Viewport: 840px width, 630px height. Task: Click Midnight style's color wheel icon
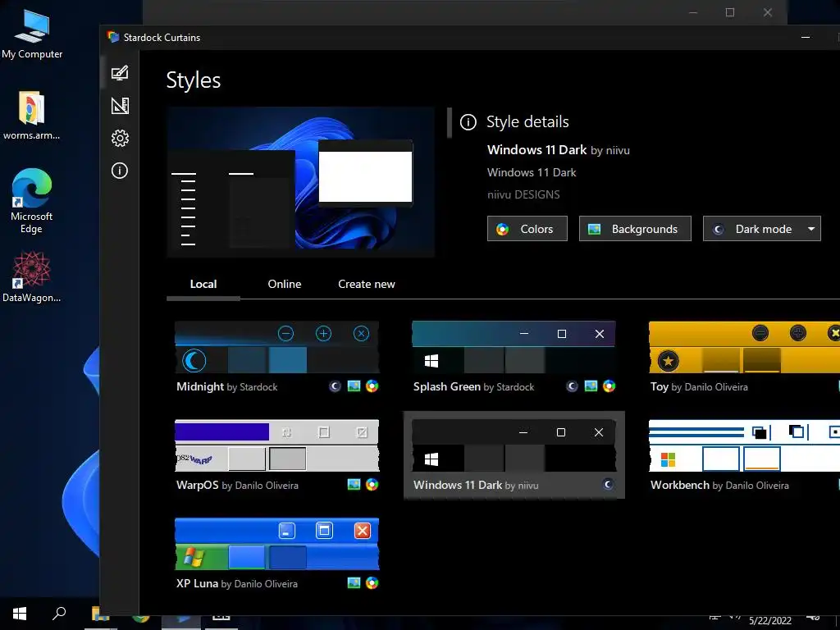372,386
